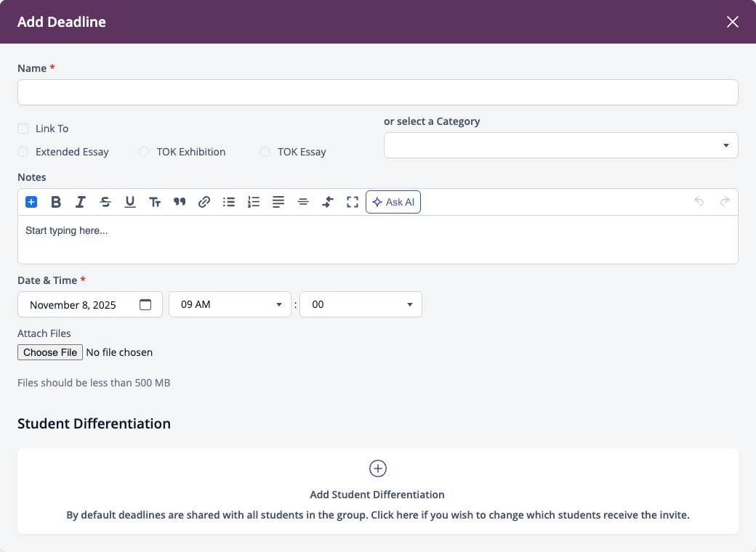This screenshot has height=552, width=756.
Task: Select the TOK Exhibition radio option
Action: tap(144, 151)
